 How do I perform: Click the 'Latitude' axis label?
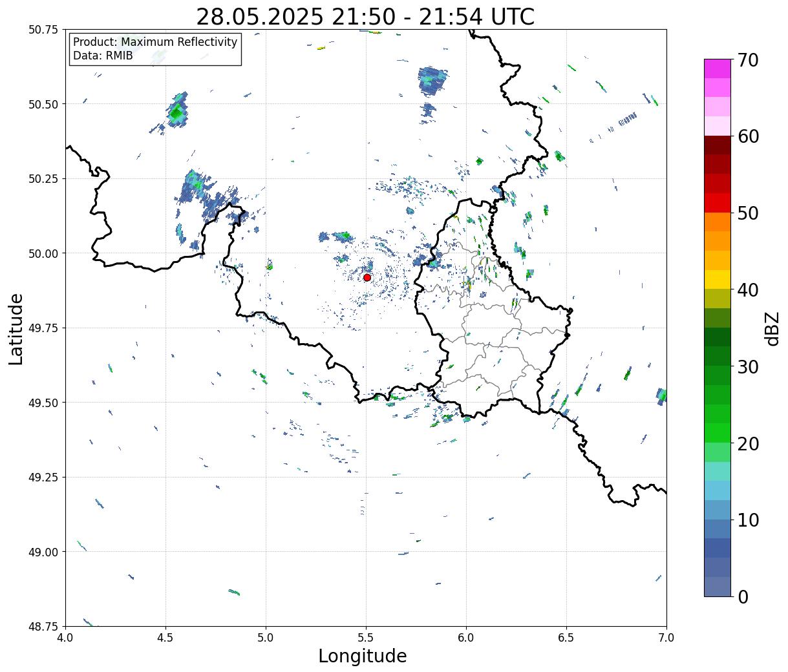tap(16, 328)
